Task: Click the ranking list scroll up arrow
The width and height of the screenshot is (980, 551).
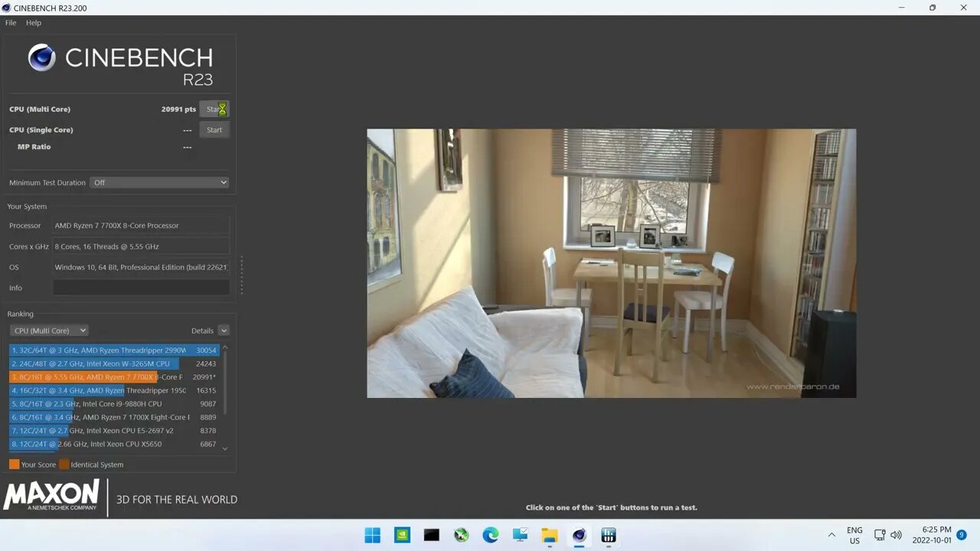Action: (x=225, y=348)
